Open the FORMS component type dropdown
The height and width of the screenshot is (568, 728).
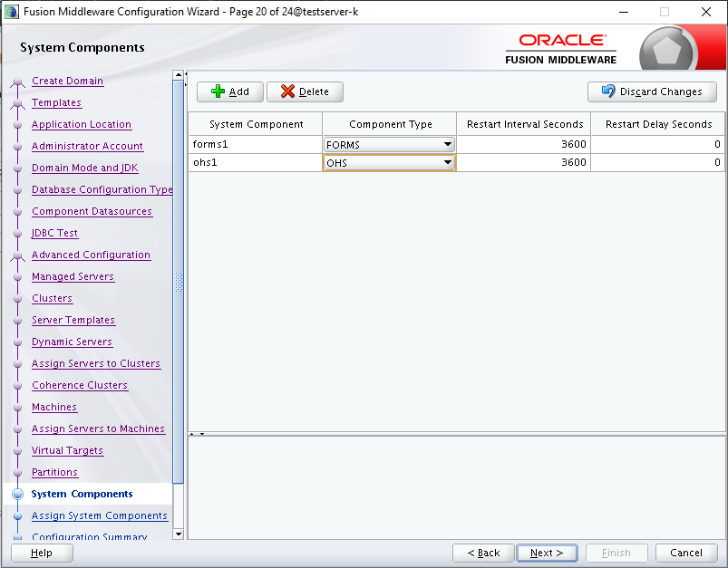pos(389,145)
